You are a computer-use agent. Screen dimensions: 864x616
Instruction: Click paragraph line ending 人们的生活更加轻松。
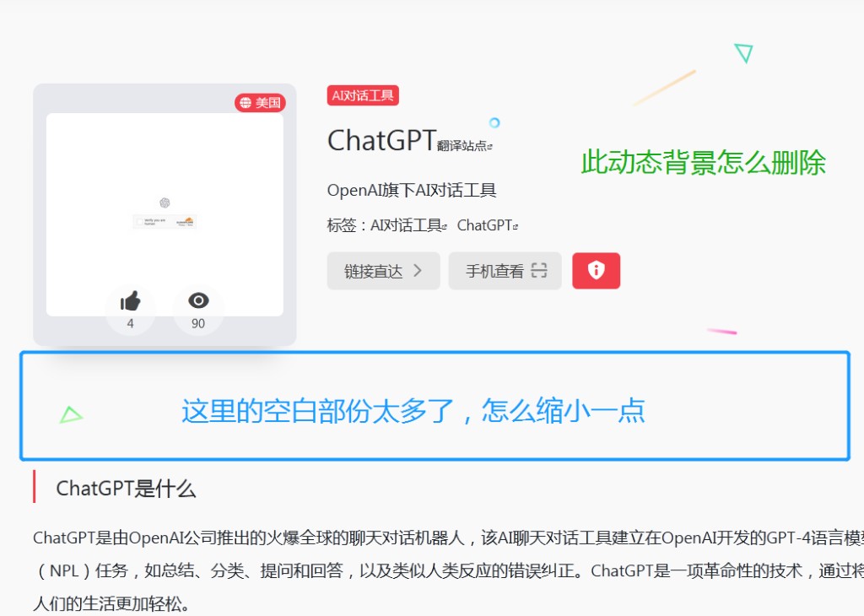112,602
